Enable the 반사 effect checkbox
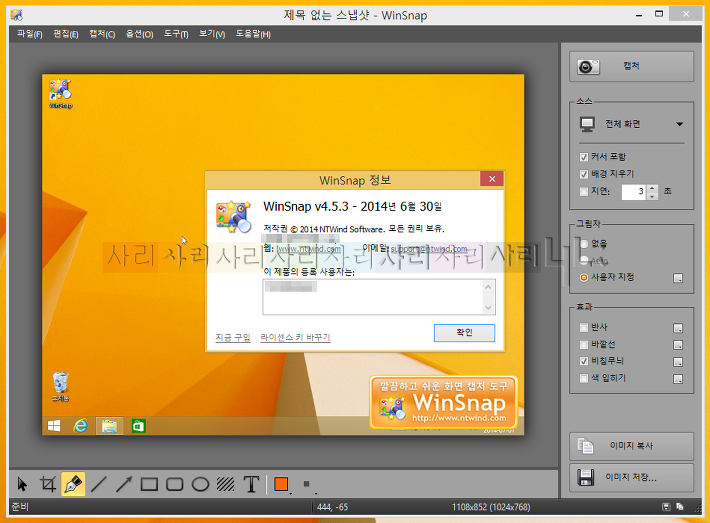Image resolution: width=710 pixels, height=523 pixels. 584,327
